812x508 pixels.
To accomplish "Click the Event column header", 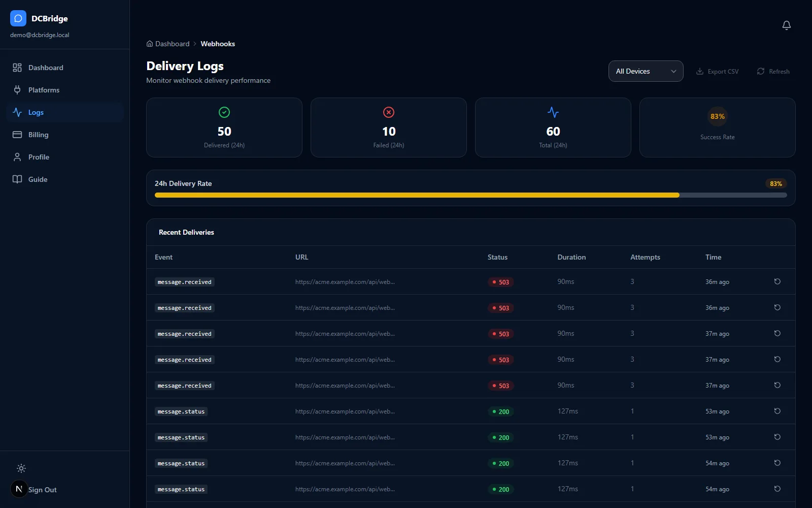I will [163, 257].
